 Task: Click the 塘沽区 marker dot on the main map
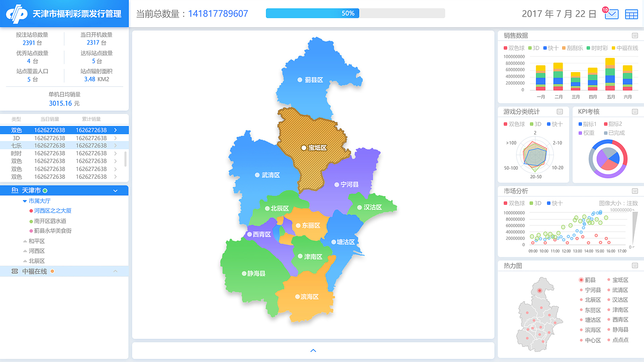(333, 242)
